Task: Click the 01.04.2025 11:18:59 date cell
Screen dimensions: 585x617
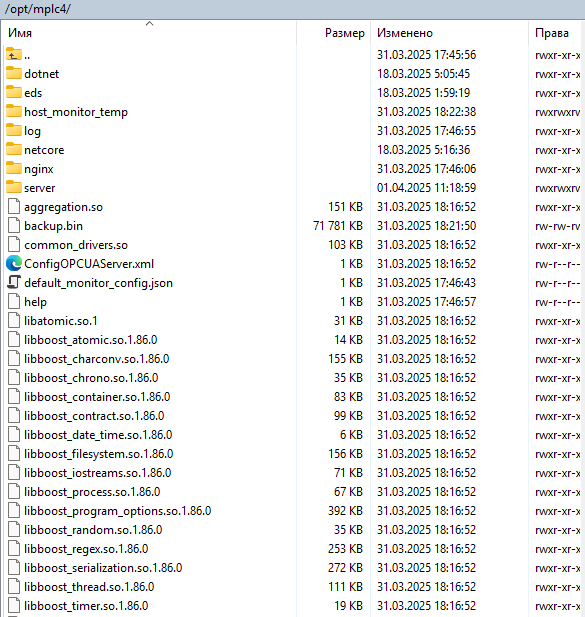Action: coord(426,188)
